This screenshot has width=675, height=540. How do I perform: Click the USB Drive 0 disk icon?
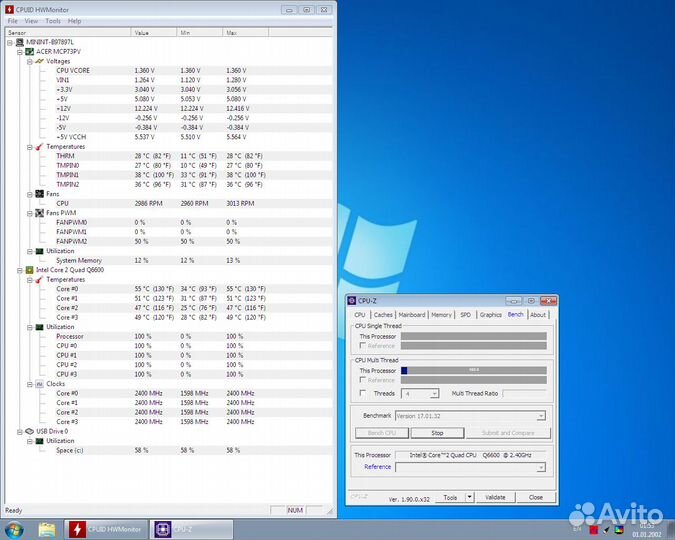(x=29, y=431)
